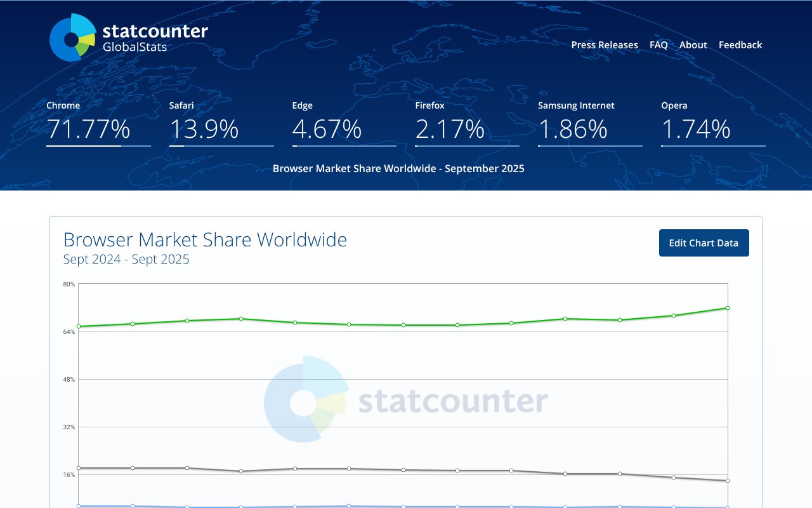Select the Opera 1.74% statistic
The image size is (812, 508).
point(696,129)
